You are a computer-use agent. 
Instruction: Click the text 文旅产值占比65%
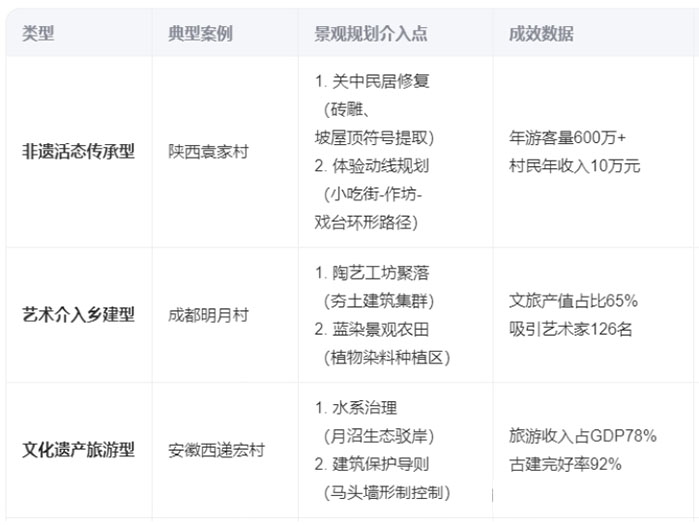(573, 301)
